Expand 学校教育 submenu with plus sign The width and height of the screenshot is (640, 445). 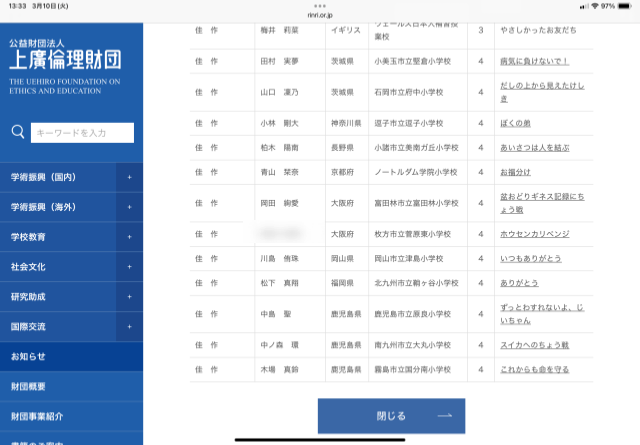point(129,238)
